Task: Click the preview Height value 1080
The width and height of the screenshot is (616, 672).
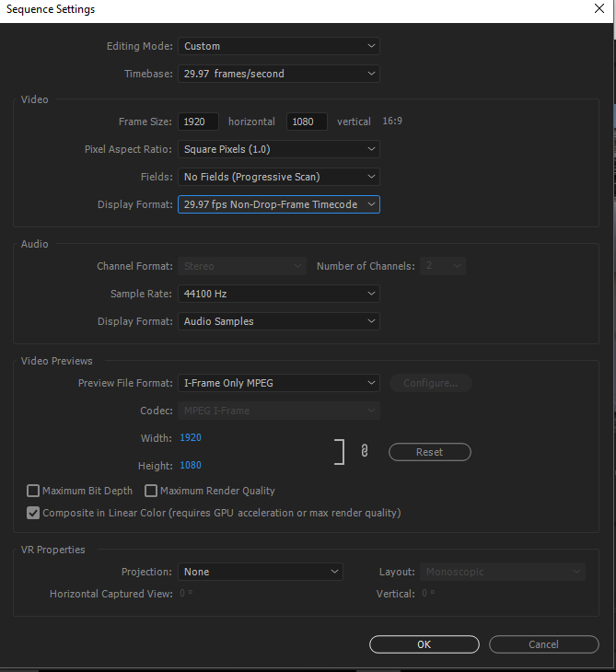Action: 191,466
